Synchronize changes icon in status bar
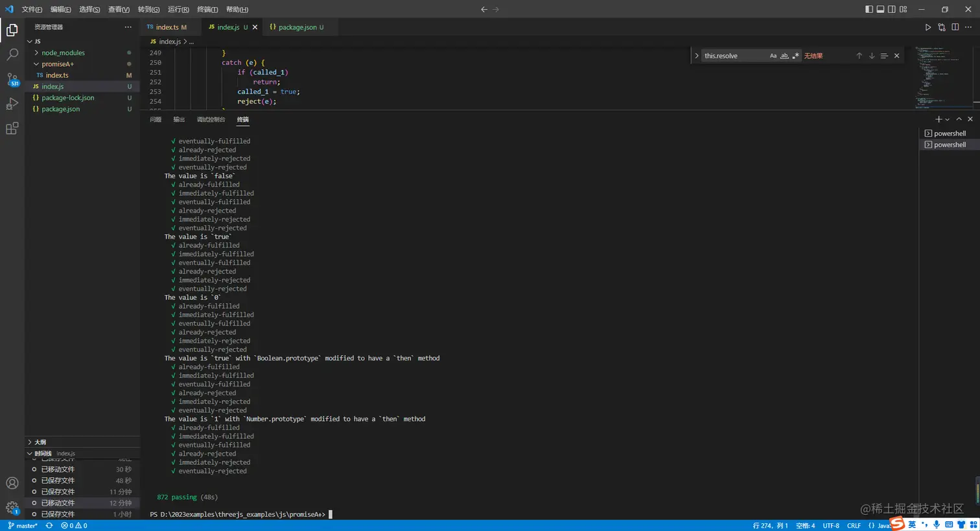Viewport: 980px width, 531px height. tap(49, 526)
